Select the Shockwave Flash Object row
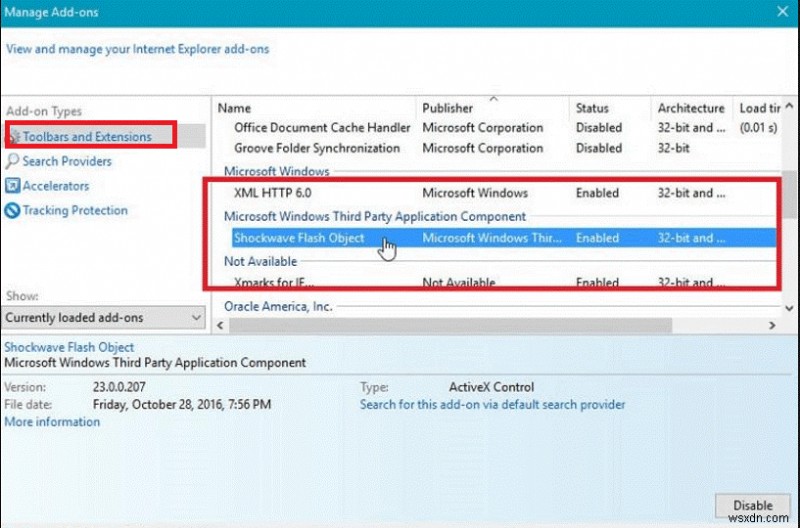The height and width of the screenshot is (528, 800). [504, 238]
